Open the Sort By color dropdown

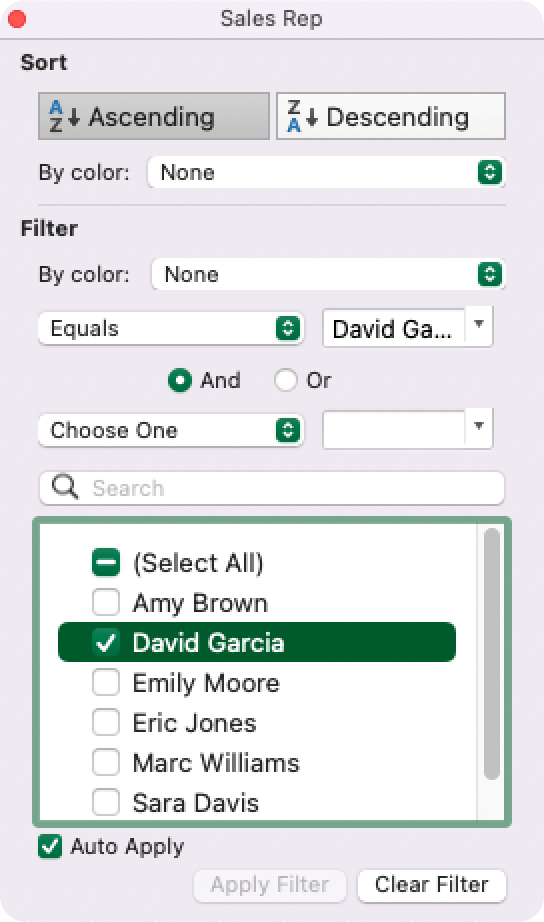click(326, 172)
